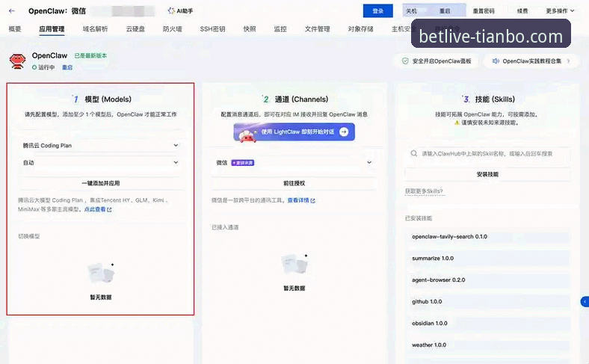Expand the blue side panel handle

coord(585,302)
